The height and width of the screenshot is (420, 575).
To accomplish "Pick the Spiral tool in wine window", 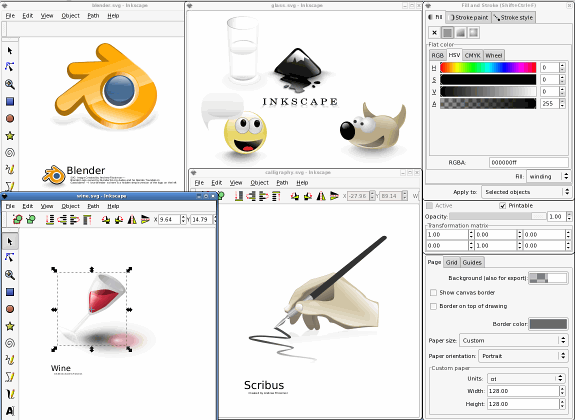I will [x=10, y=343].
